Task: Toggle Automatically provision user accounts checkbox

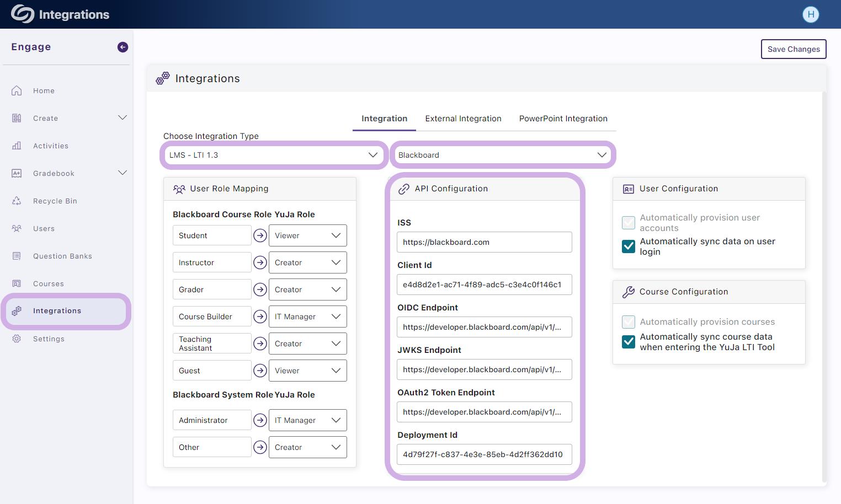Action: click(629, 223)
